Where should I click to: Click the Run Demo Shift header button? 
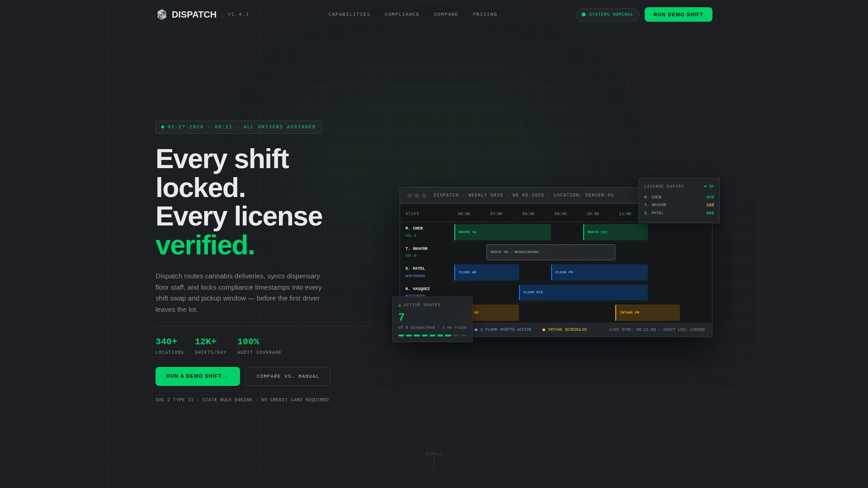(678, 14)
